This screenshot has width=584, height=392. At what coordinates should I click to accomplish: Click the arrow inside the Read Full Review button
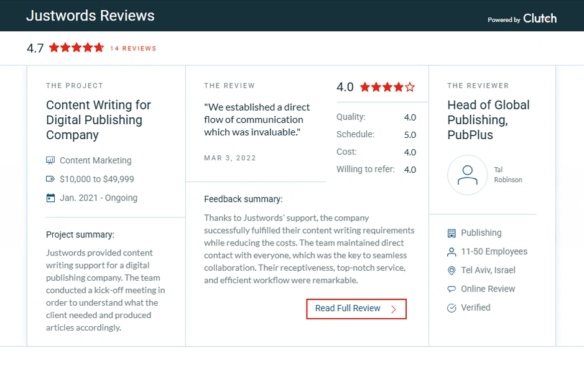(394, 309)
